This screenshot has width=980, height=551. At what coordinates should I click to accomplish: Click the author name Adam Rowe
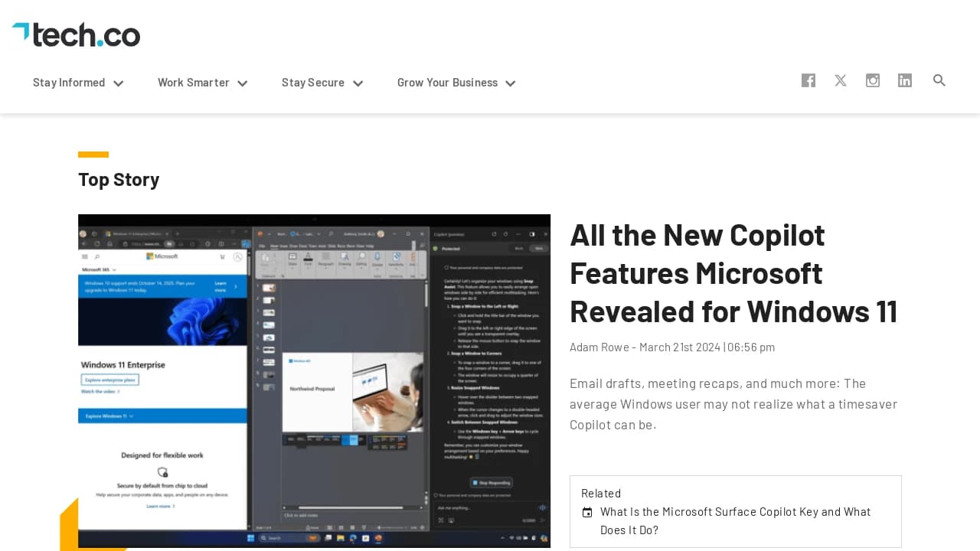599,347
